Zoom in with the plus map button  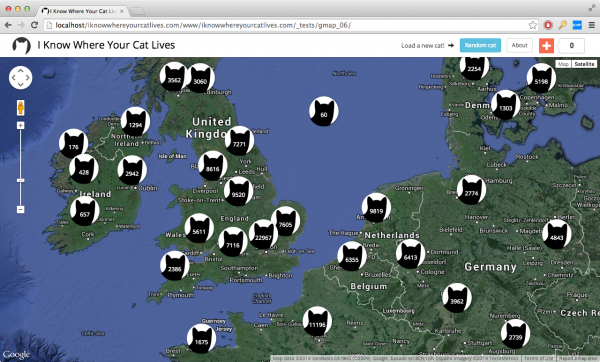21,126
